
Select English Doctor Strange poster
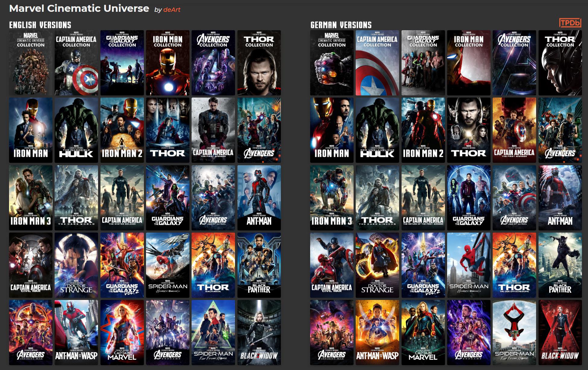pos(76,265)
